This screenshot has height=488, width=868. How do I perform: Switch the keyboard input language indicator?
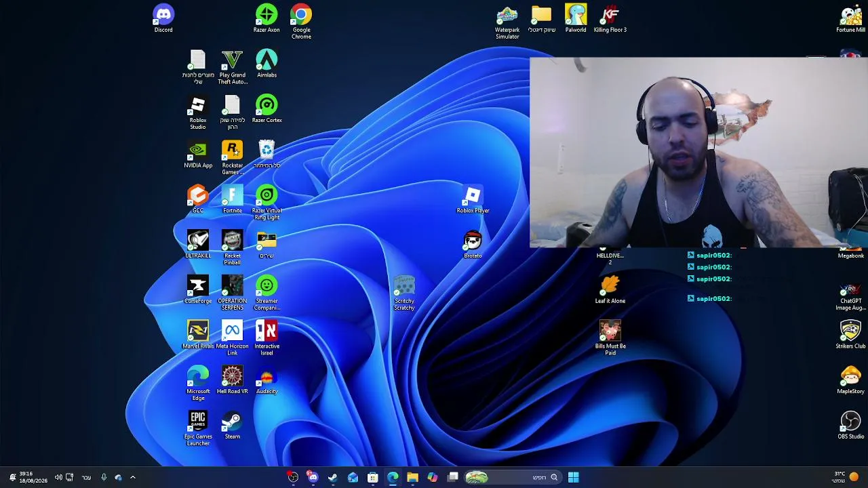tap(86, 477)
